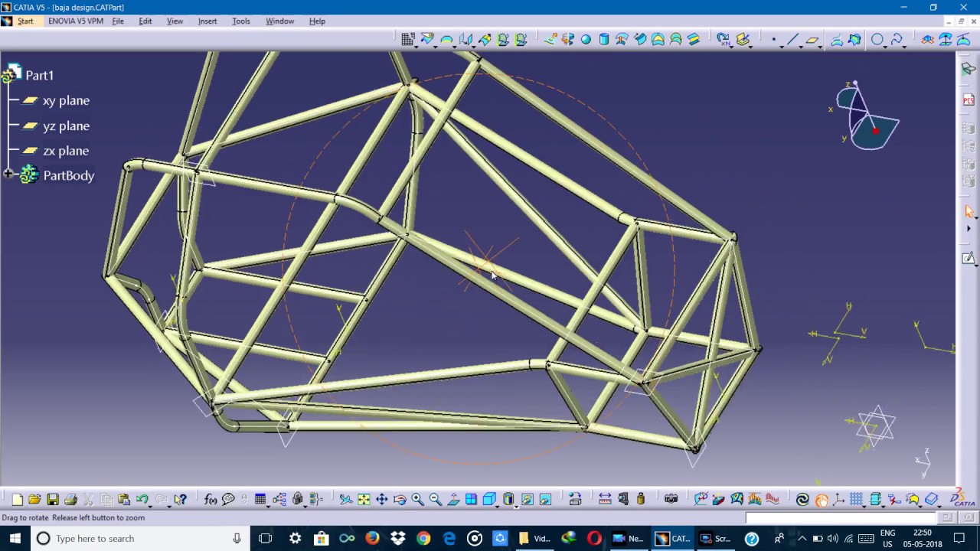
Task: Click the New document icon
Action: click(x=17, y=500)
